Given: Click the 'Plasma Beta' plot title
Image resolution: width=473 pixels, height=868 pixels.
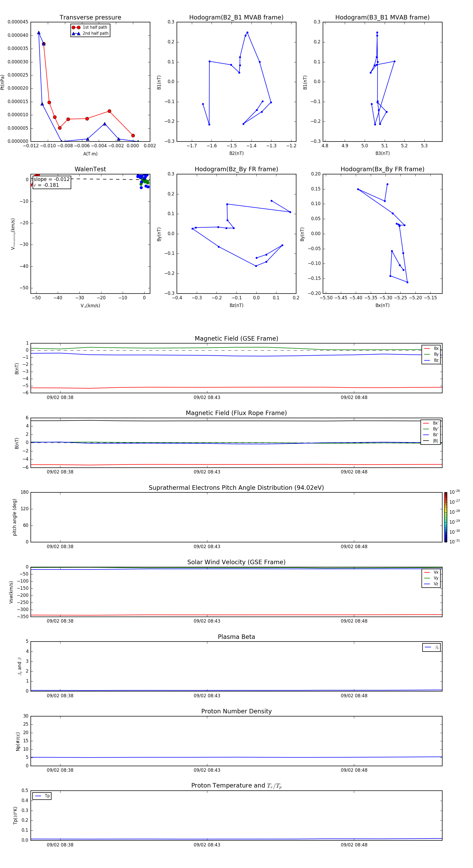Looking at the screenshot, I should 236,637.
